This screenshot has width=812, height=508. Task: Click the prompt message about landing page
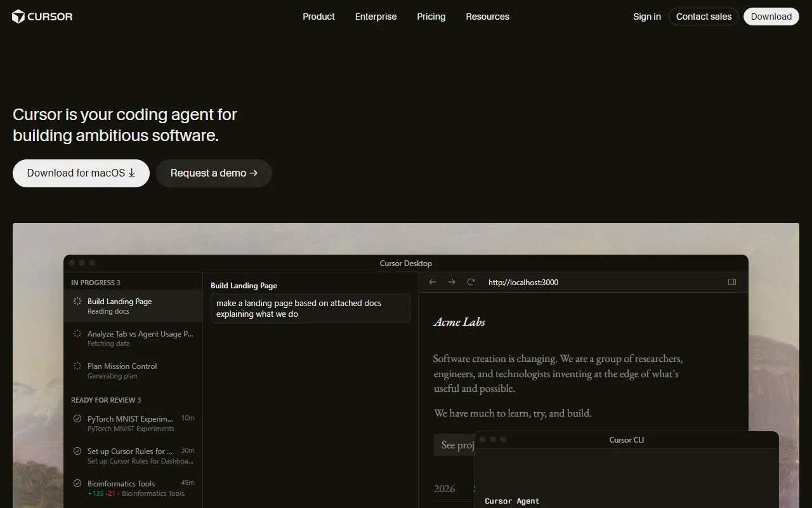click(310, 308)
